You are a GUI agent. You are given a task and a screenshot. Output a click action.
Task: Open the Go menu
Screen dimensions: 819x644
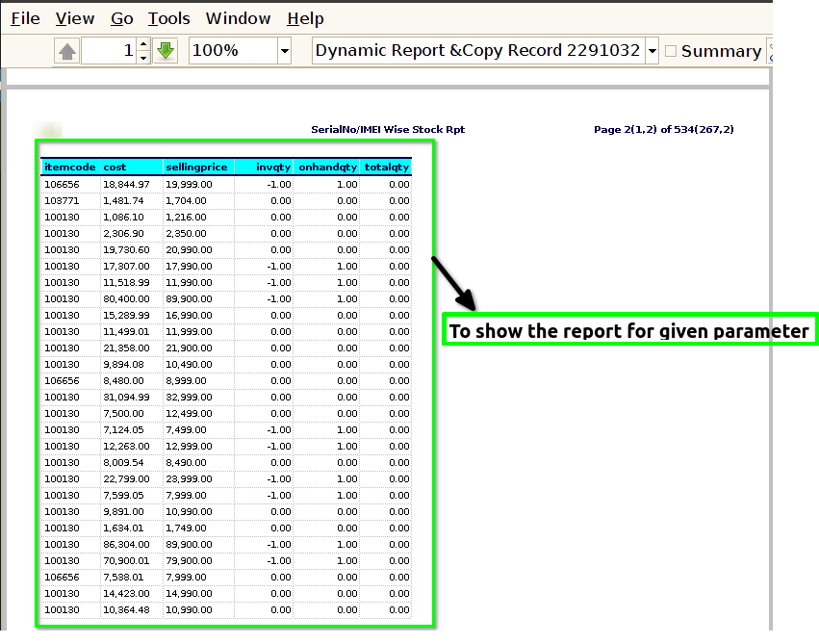121,19
